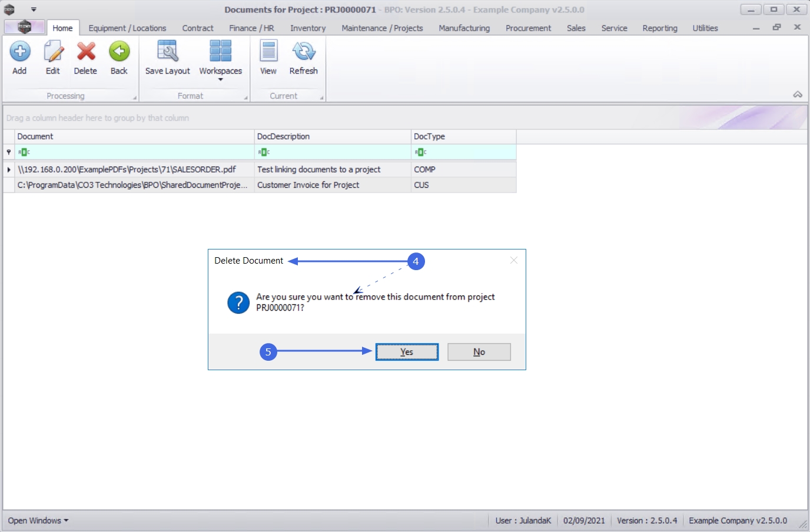Click the filter row pin icon

tap(9, 152)
